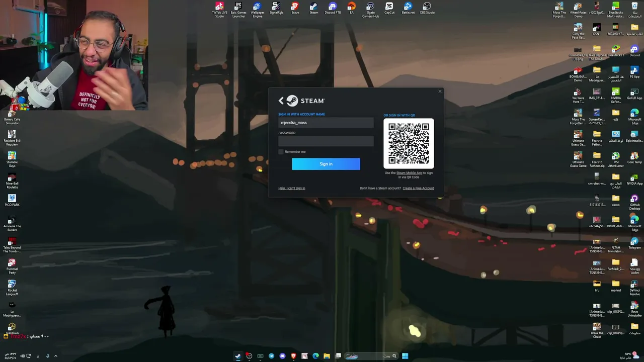Image resolution: width=644 pixels, height=362 pixels.
Task: Select Amnesia The Bunker desktop icon
Action: tap(12, 224)
